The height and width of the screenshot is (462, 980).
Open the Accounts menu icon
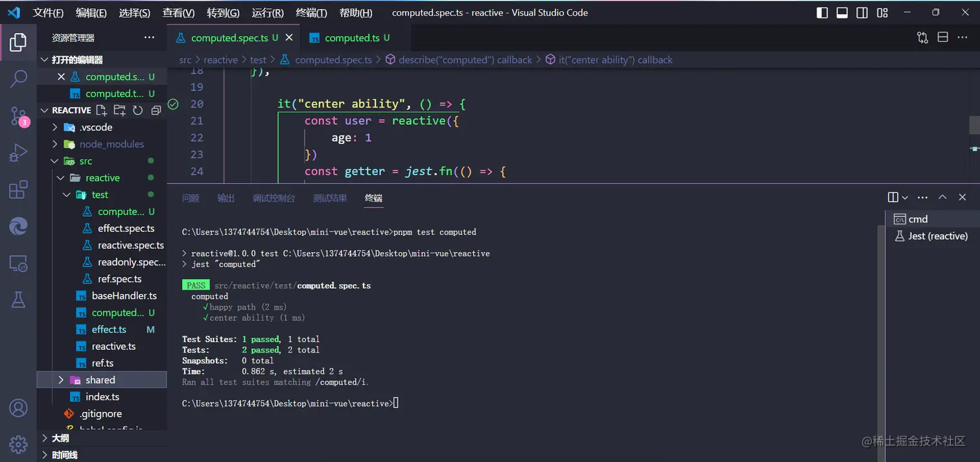[x=18, y=408]
